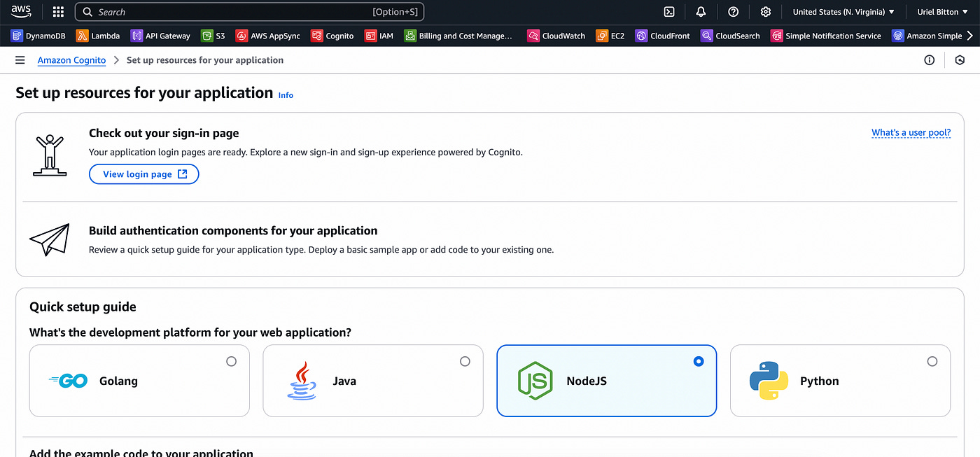Select the Python radio button
This screenshot has height=457, width=980.
pos(932,361)
